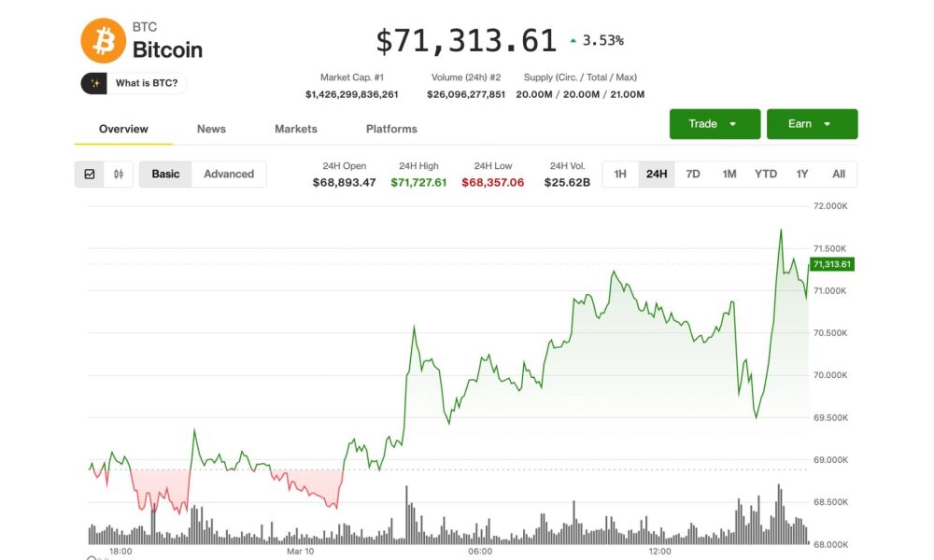This screenshot has height=560, width=934.
Task: Select the line chart style icon
Action: click(x=90, y=174)
